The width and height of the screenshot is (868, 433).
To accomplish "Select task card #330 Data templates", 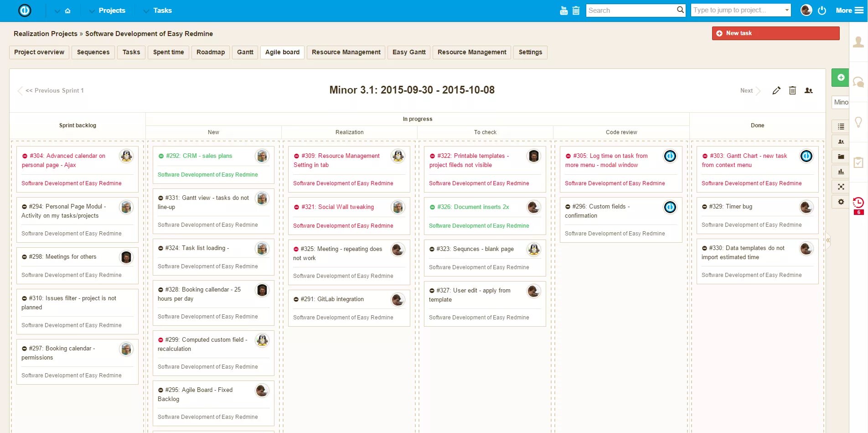I will point(757,261).
